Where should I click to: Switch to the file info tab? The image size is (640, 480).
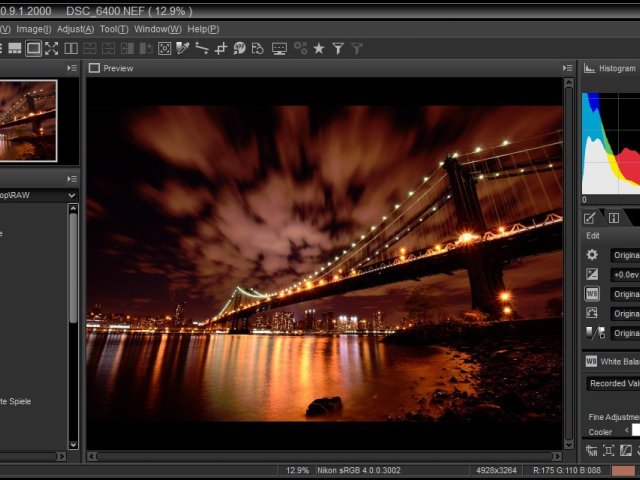tap(613, 218)
